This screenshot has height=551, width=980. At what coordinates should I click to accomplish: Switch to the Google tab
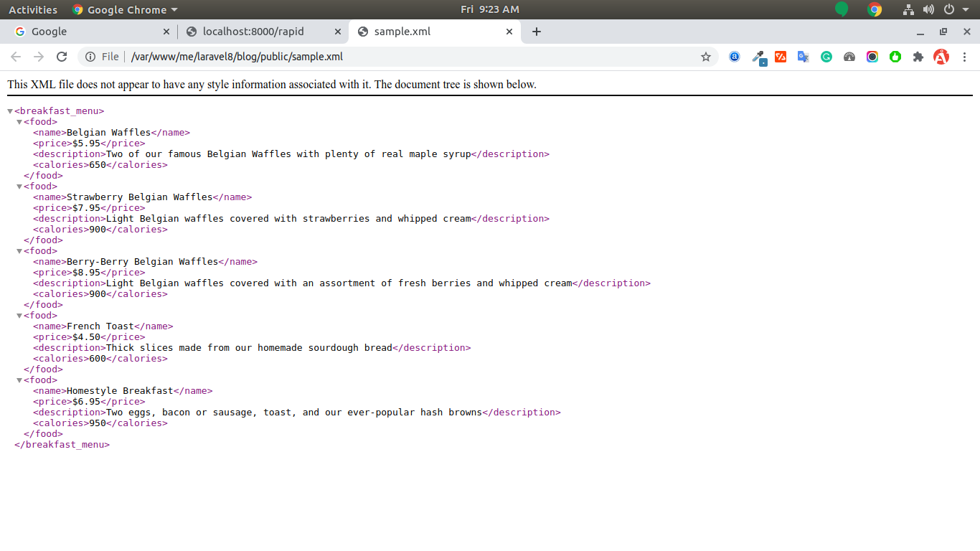(x=86, y=32)
